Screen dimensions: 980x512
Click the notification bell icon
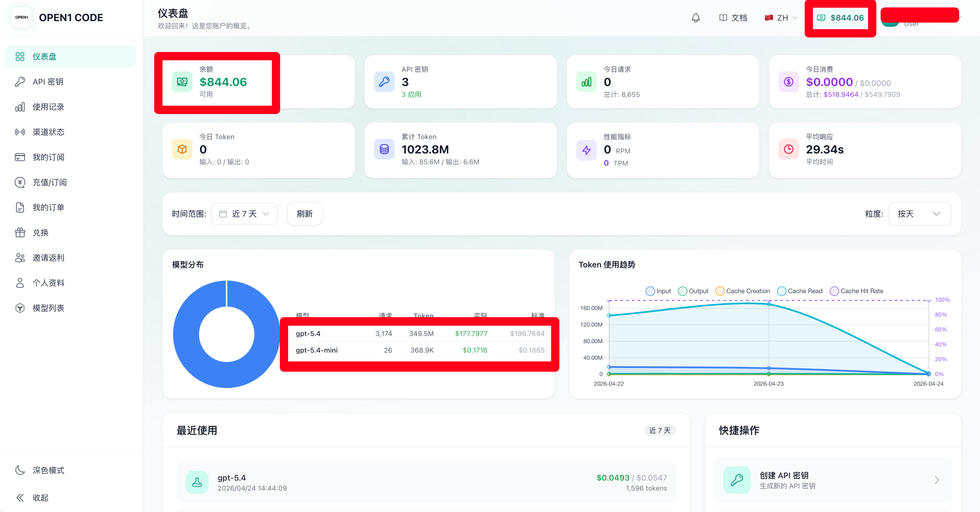click(x=696, y=18)
